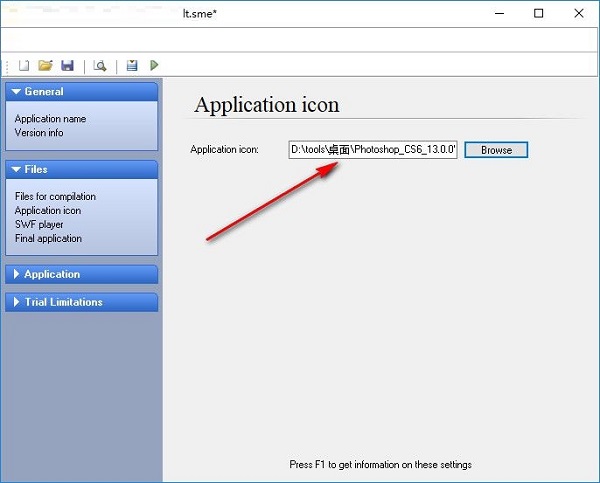
Task: Collapse the Files section
Action: click(82, 169)
